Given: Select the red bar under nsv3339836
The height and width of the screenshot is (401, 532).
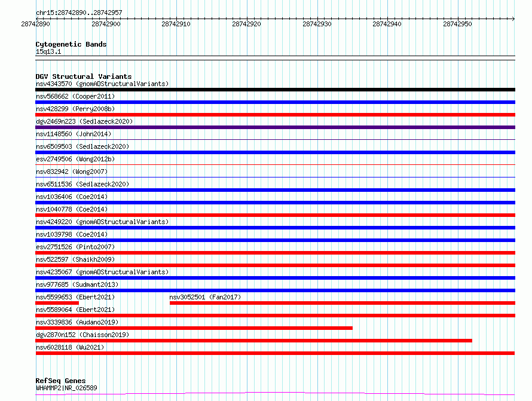Looking at the screenshot, I should pos(194,329).
